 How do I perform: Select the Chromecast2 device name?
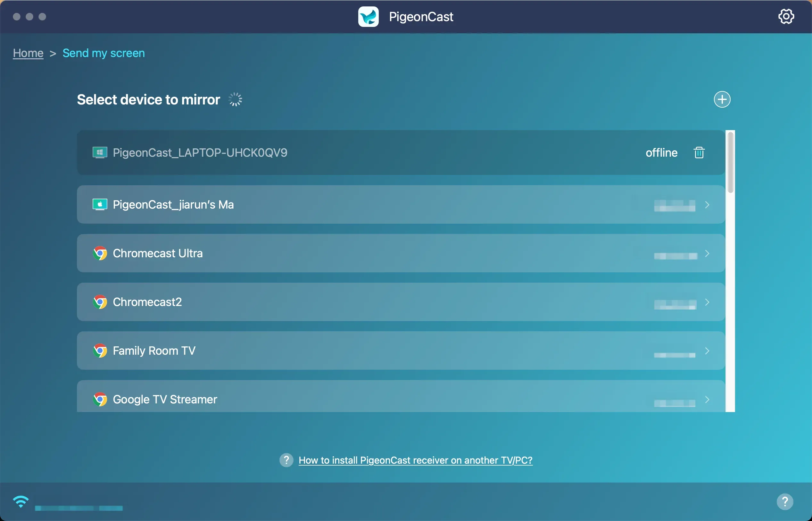pos(147,302)
